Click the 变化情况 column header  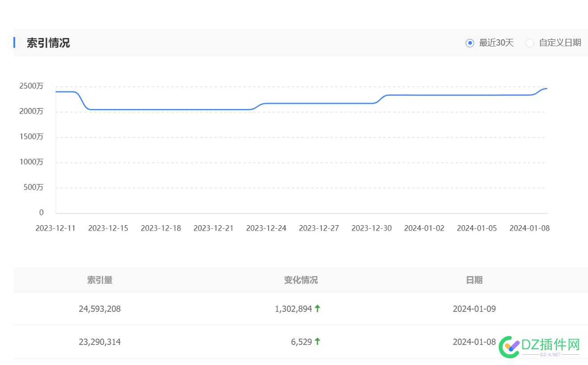pos(301,280)
